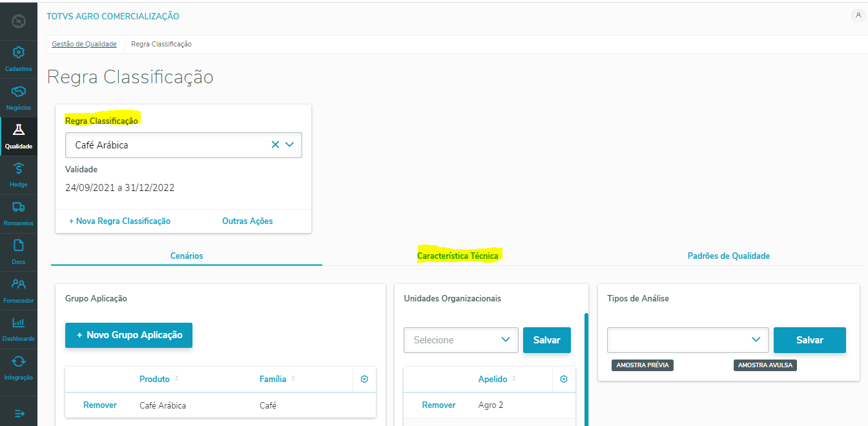Click the Agro 2 cell
The height and width of the screenshot is (426, 868).
tap(491, 405)
